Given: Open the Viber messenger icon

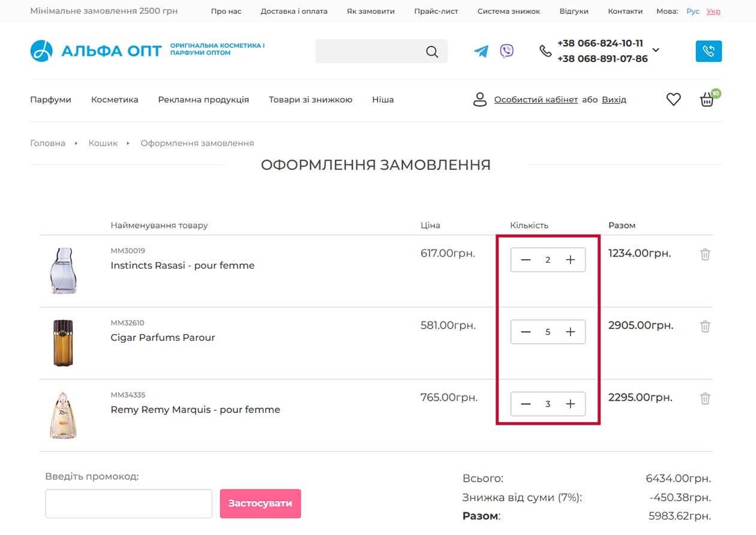Looking at the screenshot, I should pos(507,51).
